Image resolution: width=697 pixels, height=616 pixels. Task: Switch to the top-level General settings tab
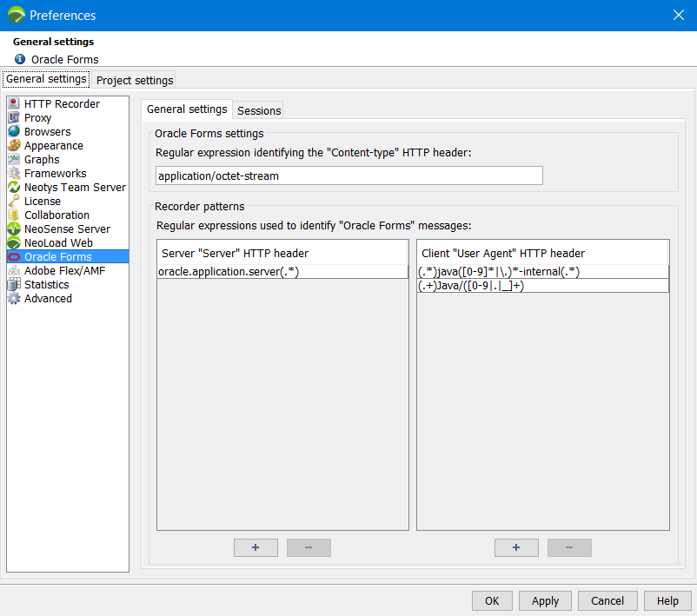tap(46, 79)
